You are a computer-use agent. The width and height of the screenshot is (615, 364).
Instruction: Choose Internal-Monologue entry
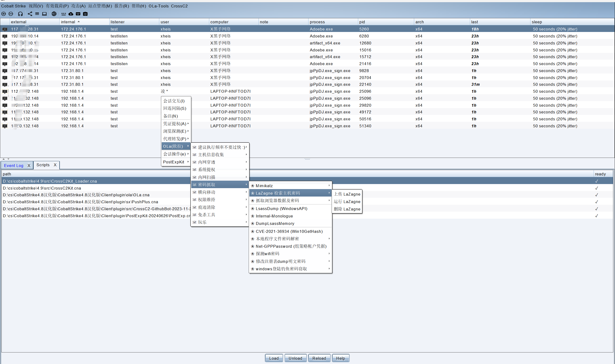coord(291,216)
